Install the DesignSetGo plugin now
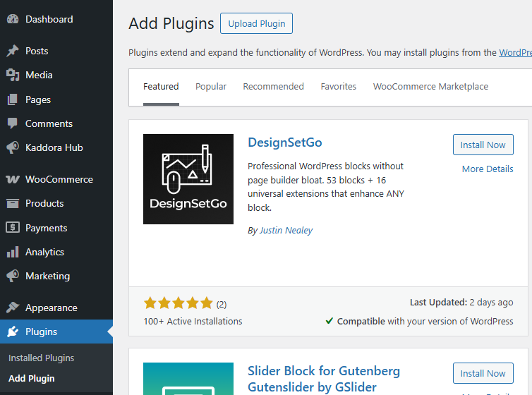Viewport: 532px width, 395px height. pyautogui.click(x=483, y=145)
